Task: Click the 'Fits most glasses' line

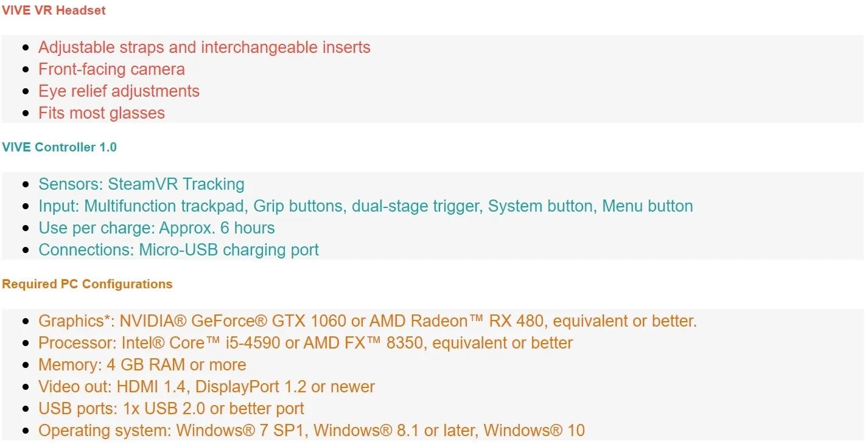Action: click(102, 113)
